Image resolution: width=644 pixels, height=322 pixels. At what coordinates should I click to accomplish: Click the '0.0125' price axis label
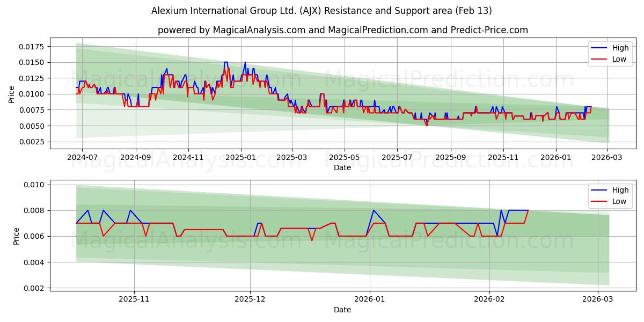tap(33, 79)
